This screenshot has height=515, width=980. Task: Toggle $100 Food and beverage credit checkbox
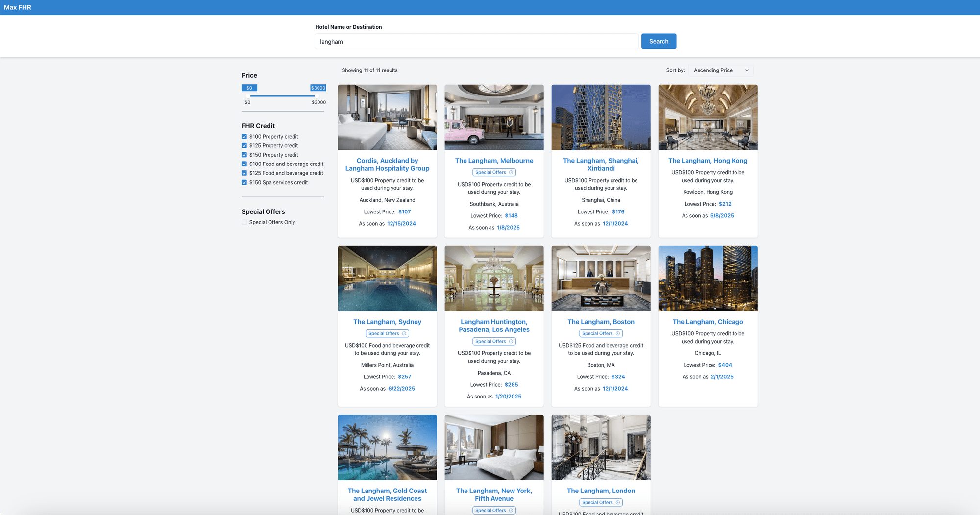click(244, 164)
